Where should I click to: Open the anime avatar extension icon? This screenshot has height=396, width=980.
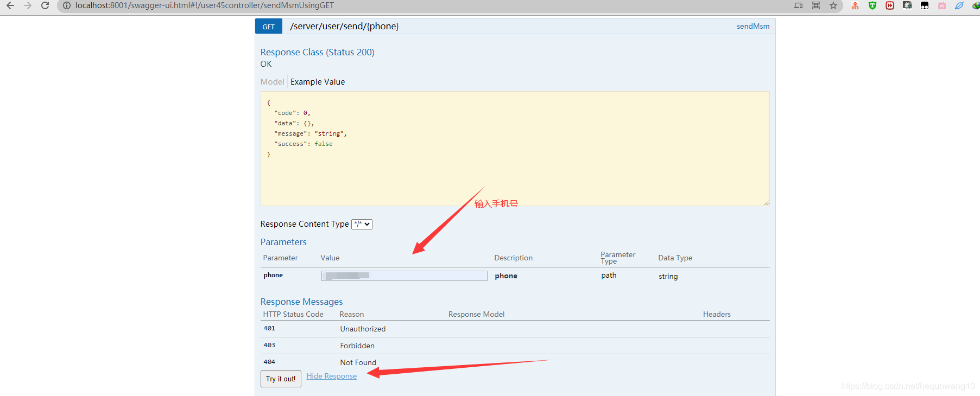pos(907,5)
